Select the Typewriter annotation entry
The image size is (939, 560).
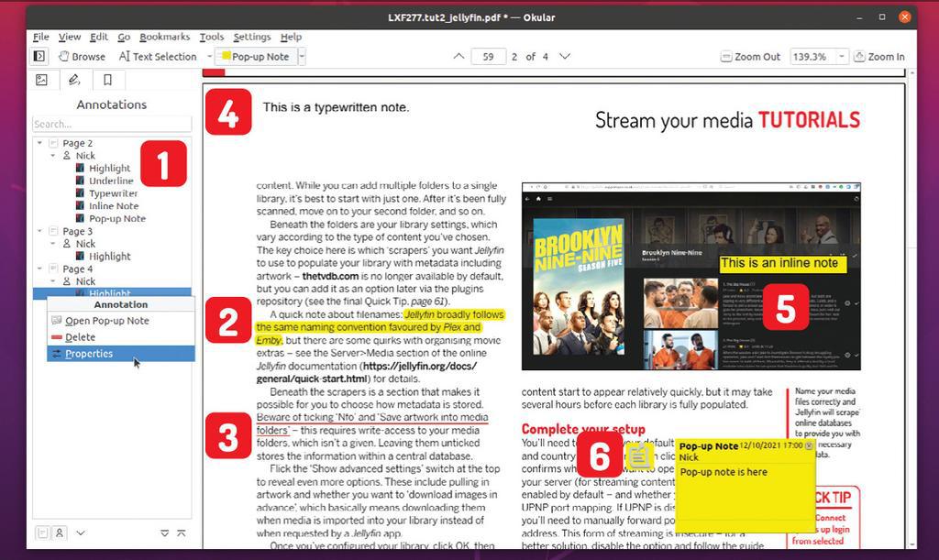[113, 193]
